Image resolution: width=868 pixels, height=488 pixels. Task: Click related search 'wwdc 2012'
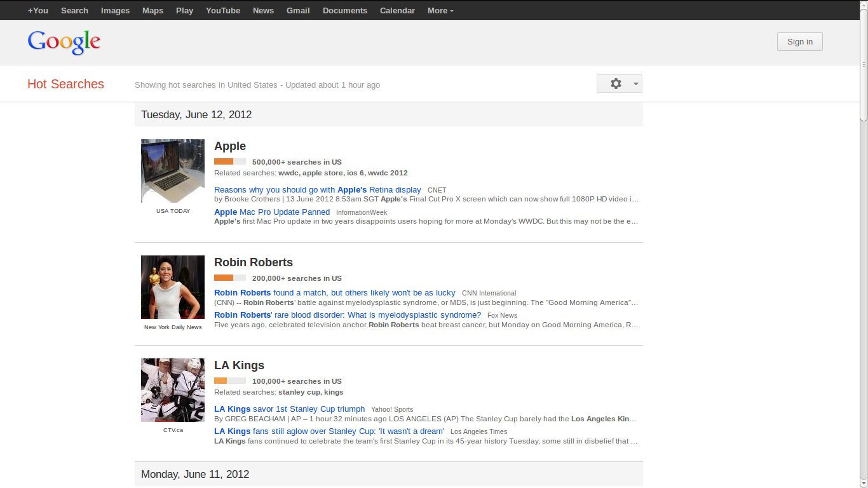(x=388, y=173)
